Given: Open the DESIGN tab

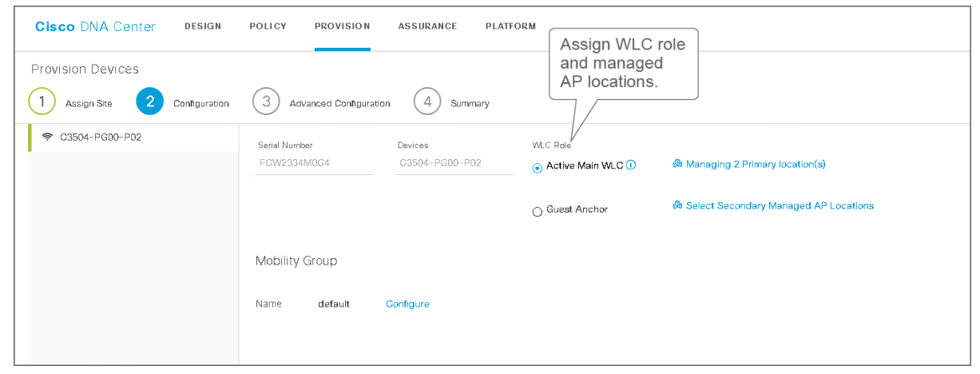Looking at the screenshot, I should pos(203,26).
